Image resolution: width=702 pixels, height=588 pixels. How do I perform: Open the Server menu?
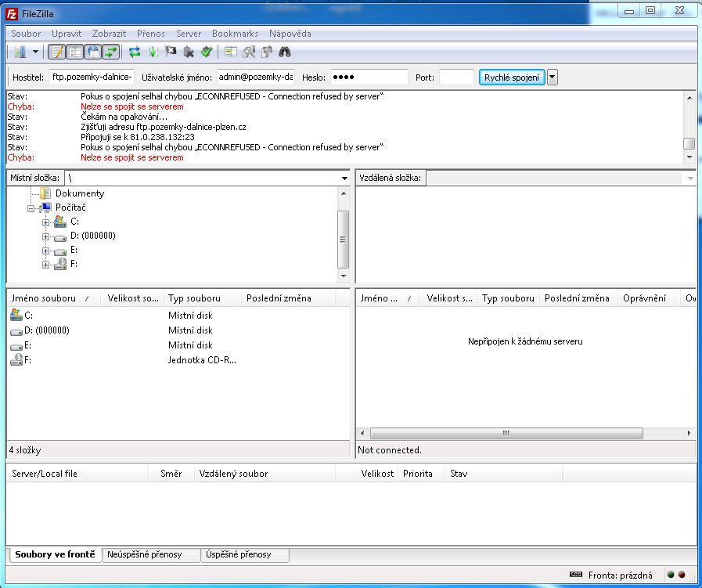189,34
